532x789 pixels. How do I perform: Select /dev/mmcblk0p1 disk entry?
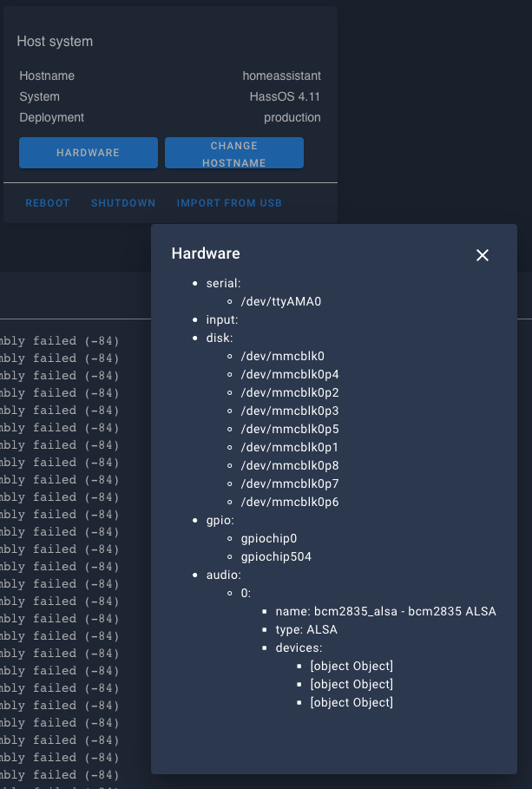click(290, 447)
